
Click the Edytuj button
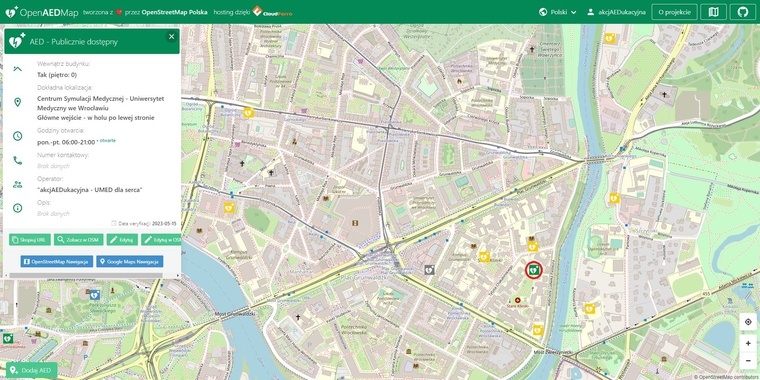pyautogui.click(x=122, y=239)
